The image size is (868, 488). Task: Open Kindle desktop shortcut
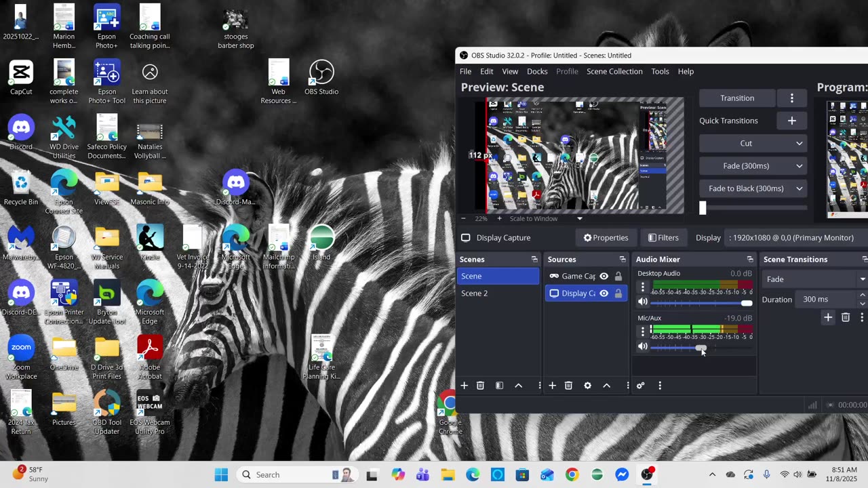tap(150, 243)
